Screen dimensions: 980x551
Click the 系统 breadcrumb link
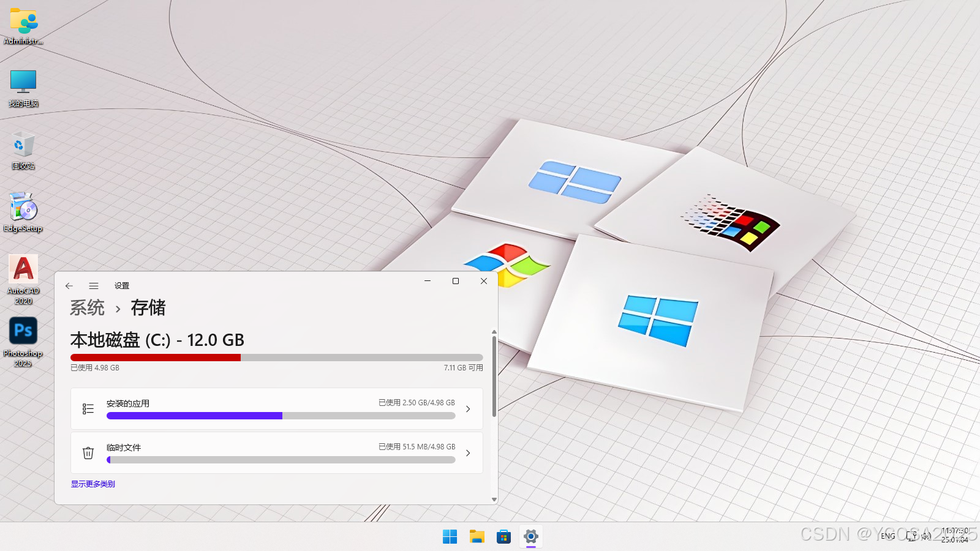pos(88,308)
